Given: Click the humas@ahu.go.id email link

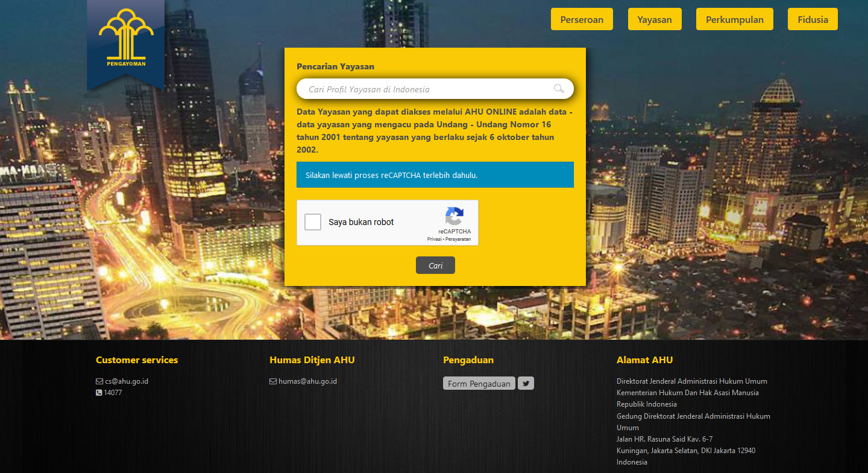Looking at the screenshot, I should [307, 381].
